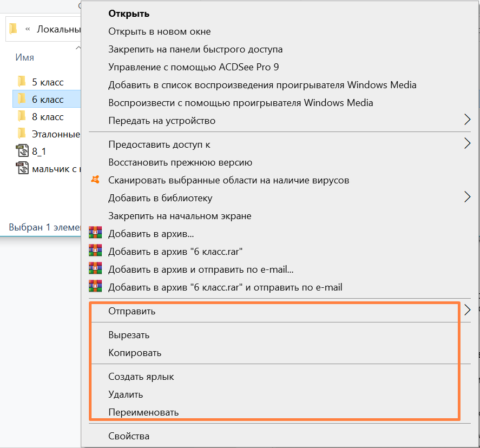Open "Свойства" at the menu bottom
The width and height of the screenshot is (480, 448).
129,436
